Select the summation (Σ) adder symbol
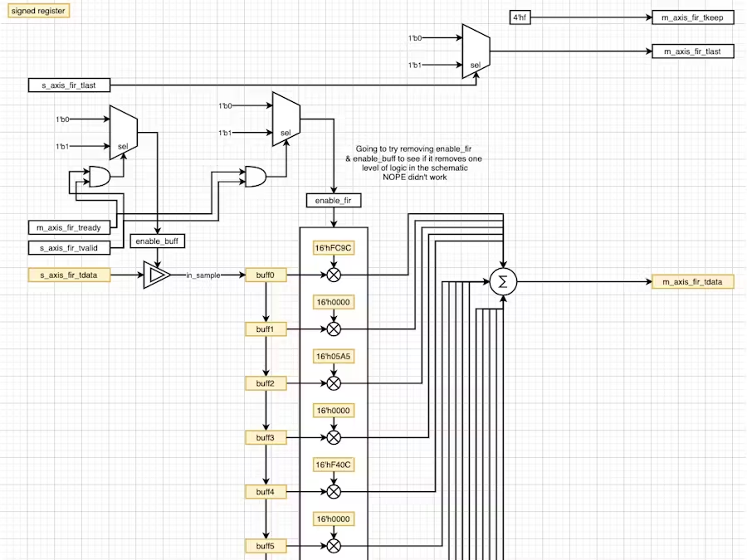The height and width of the screenshot is (560, 747). tap(502, 282)
